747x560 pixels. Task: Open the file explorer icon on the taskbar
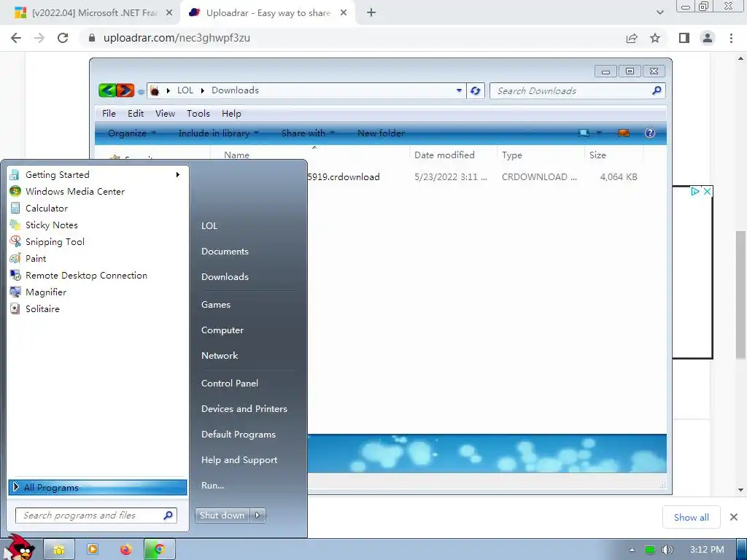coord(59,550)
